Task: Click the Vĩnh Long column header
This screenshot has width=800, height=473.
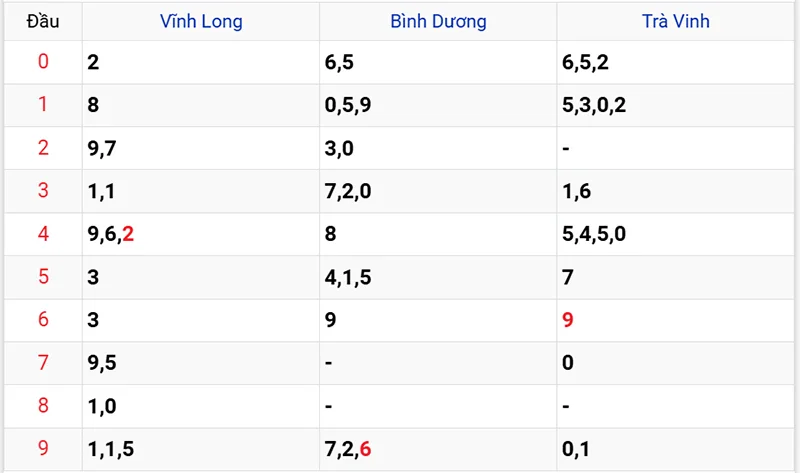Action: (x=201, y=21)
